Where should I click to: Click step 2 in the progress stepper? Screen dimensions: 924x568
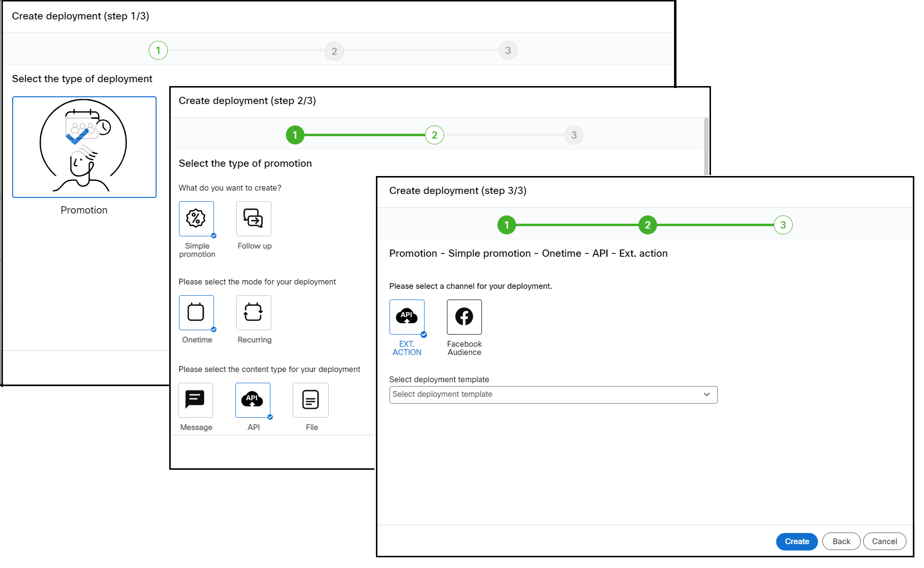(647, 225)
